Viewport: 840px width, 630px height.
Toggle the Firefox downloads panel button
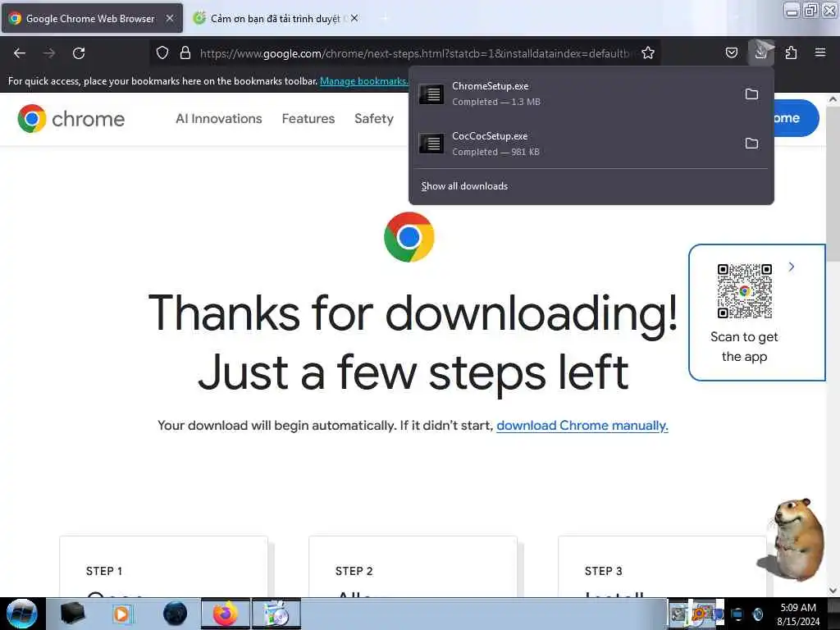[760, 52]
